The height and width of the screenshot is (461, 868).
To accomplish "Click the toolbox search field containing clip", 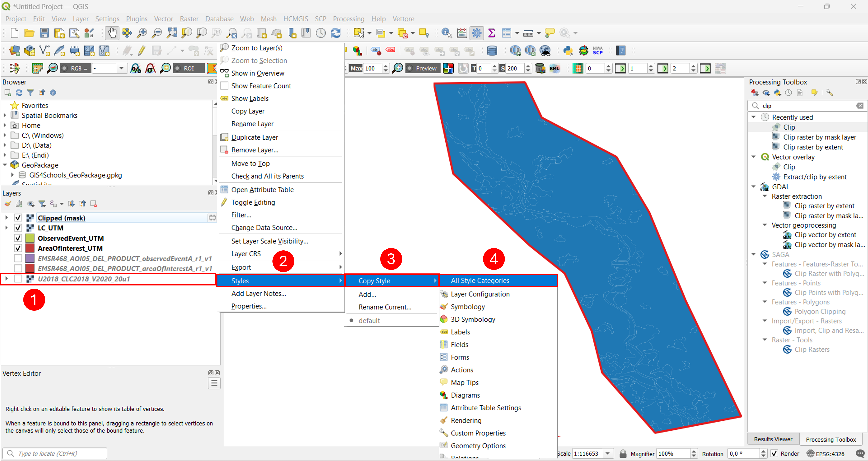I will click(807, 106).
